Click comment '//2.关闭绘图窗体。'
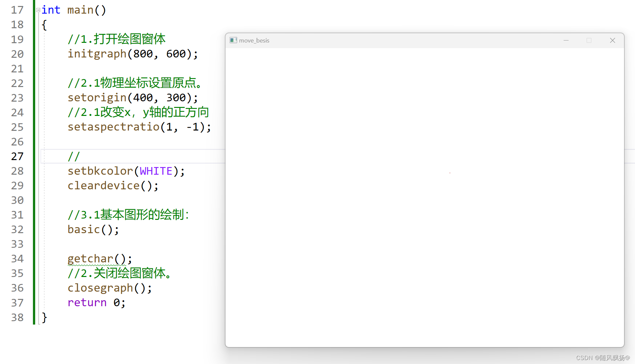Viewport: 635px width, 364px height. click(120, 273)
